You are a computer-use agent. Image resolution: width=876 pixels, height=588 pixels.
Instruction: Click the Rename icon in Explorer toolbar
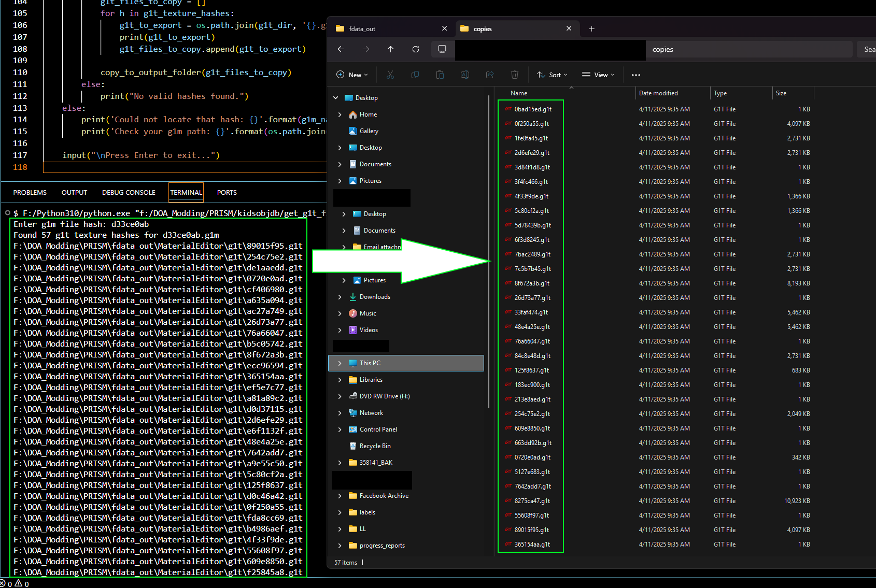465,75
